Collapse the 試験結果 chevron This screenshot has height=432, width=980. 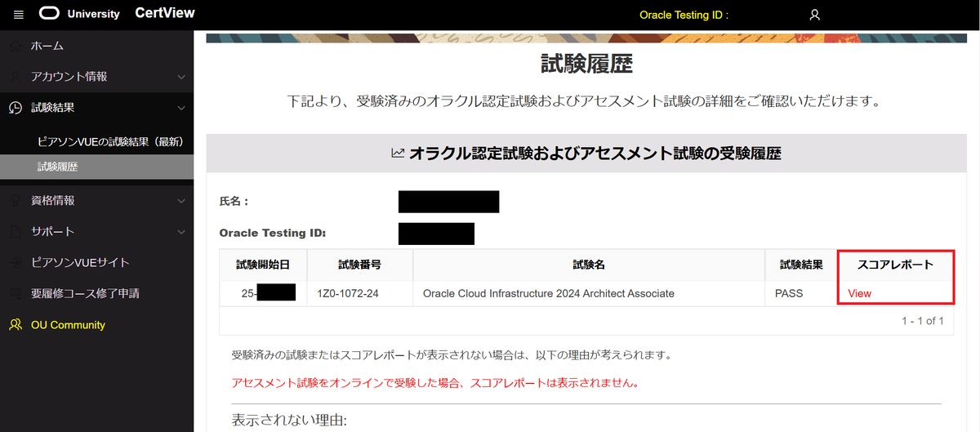pyautogui.click(x=180, y=108)
